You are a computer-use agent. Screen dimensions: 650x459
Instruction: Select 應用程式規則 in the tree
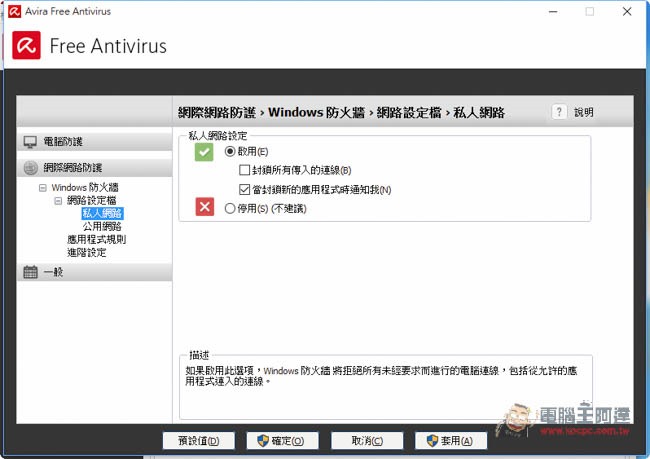(x=96, y=239)
